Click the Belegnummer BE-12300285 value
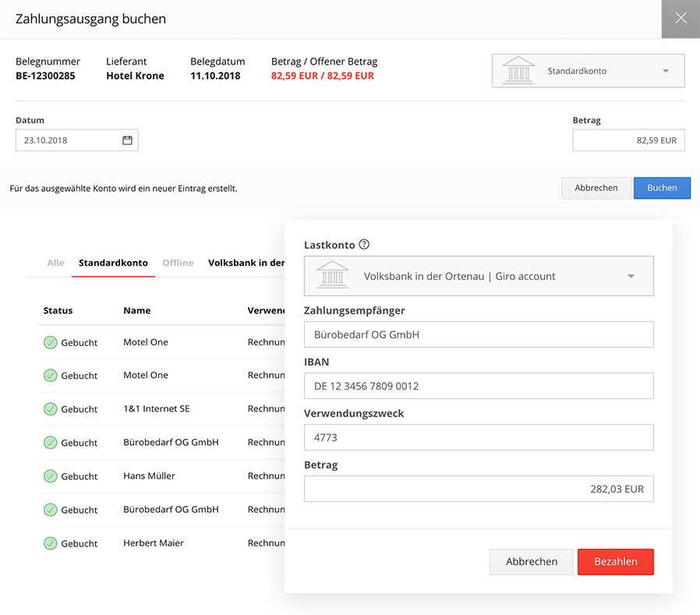This screenshot has height=615, width=700. coord(45,76)
